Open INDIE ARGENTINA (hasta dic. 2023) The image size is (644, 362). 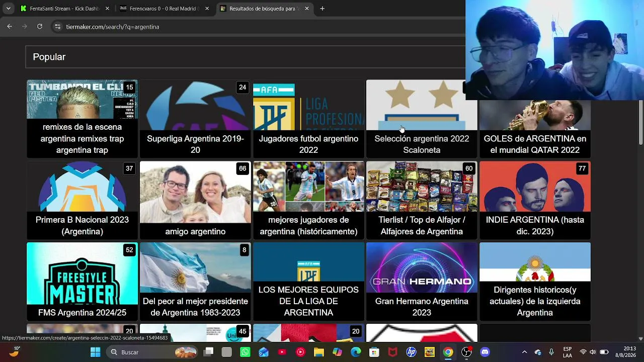point(535,200)
